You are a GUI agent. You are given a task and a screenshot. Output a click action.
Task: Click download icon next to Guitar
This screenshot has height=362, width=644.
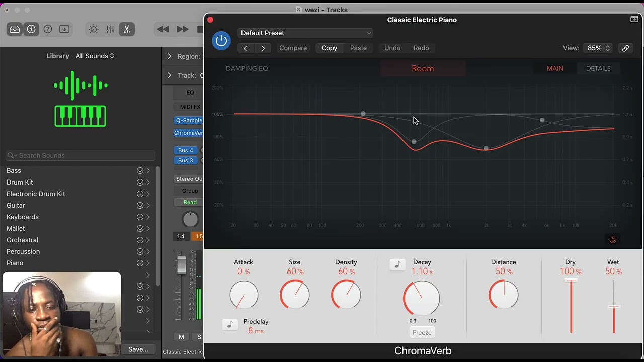point(140,206)
